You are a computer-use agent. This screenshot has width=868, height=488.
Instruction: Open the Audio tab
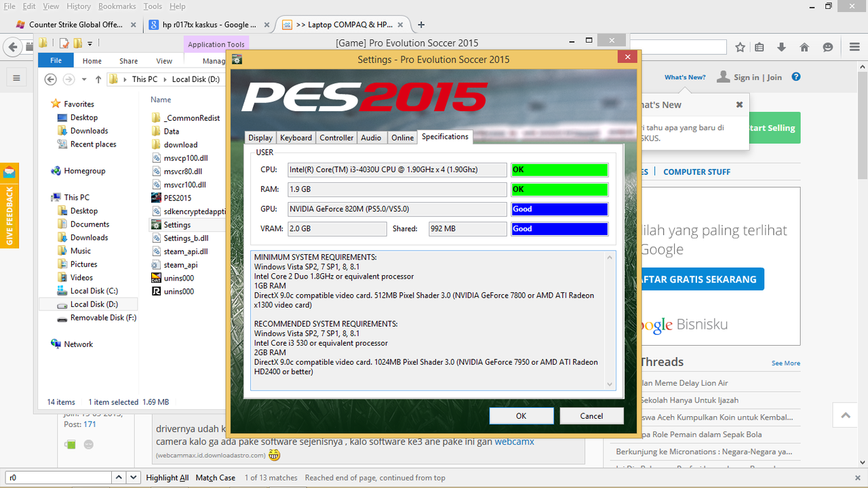coord(371,138)
